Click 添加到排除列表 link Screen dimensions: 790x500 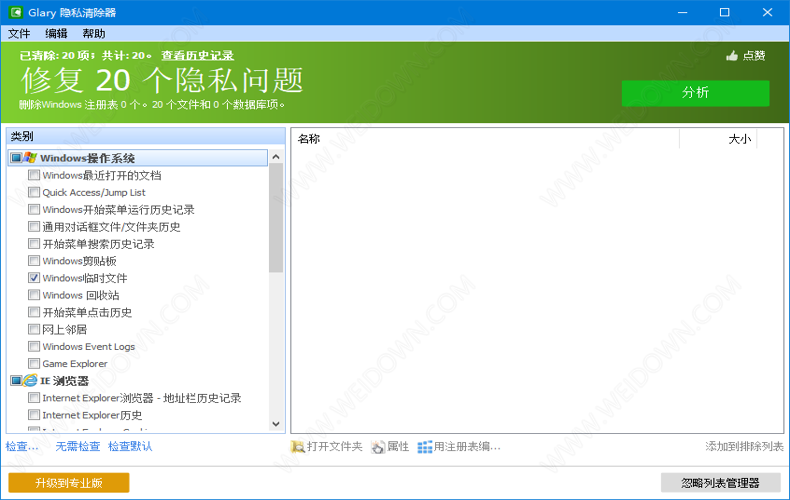coord(744,446)
